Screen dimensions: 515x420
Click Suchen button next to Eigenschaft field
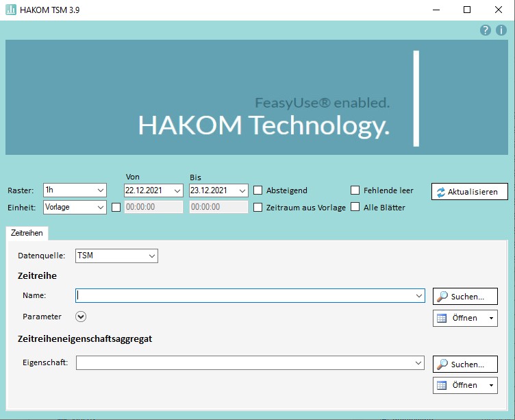pos(465,365)
